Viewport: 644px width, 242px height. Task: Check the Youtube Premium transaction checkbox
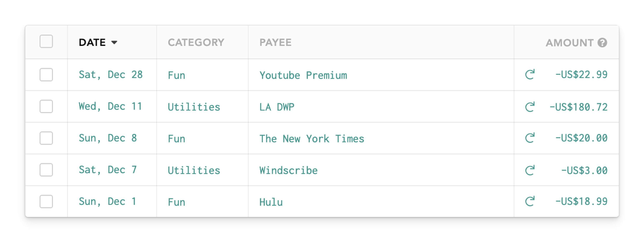click(x=46, y=75)
